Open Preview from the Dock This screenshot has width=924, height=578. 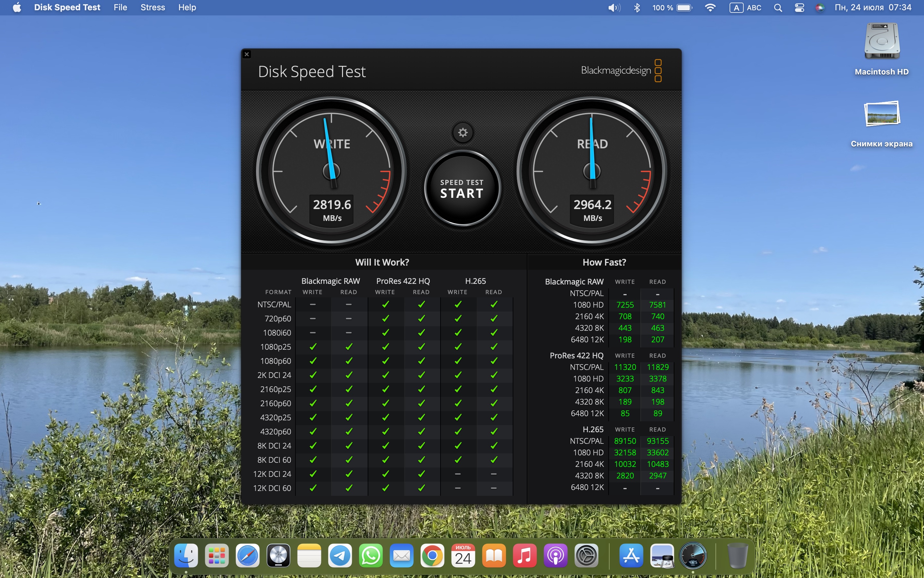(x=662, y=556)
